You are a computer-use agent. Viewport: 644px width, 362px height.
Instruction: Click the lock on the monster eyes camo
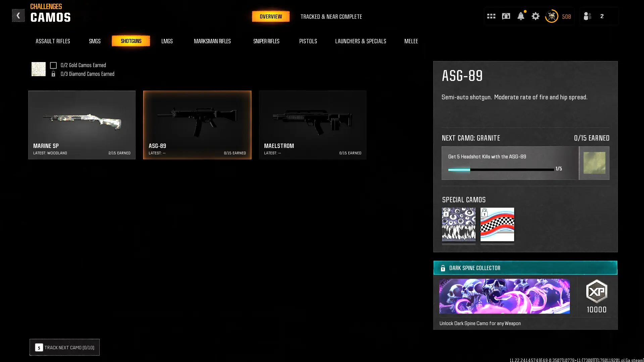[446, 213]
